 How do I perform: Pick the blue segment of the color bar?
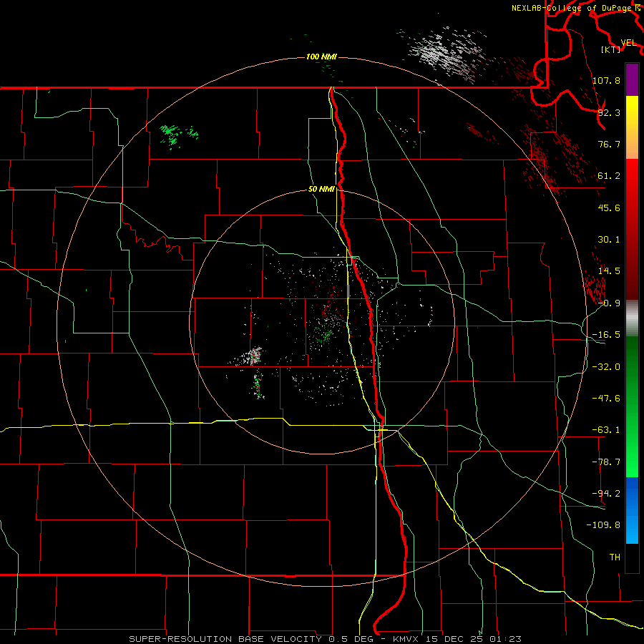pyautogui.click(x=632, y=510)
